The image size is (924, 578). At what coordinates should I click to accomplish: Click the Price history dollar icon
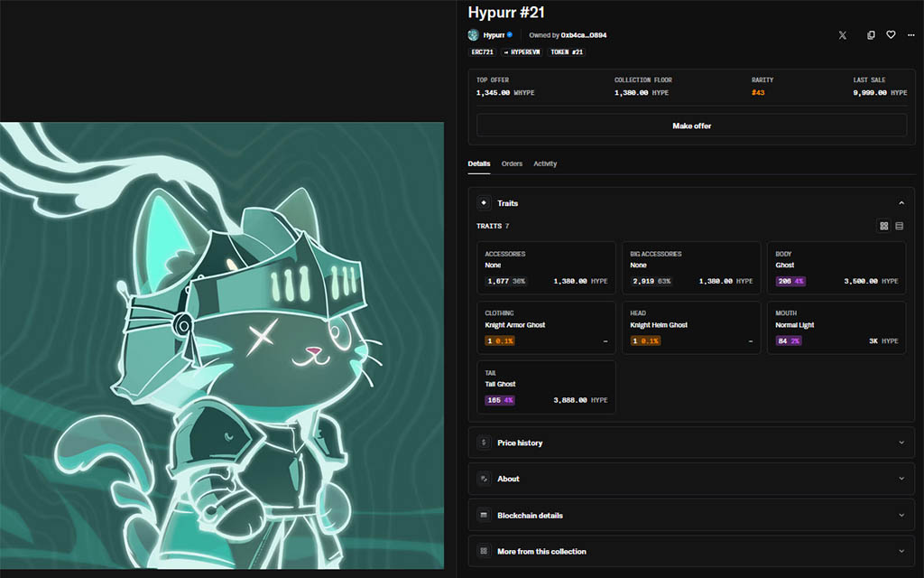(484, 443)
